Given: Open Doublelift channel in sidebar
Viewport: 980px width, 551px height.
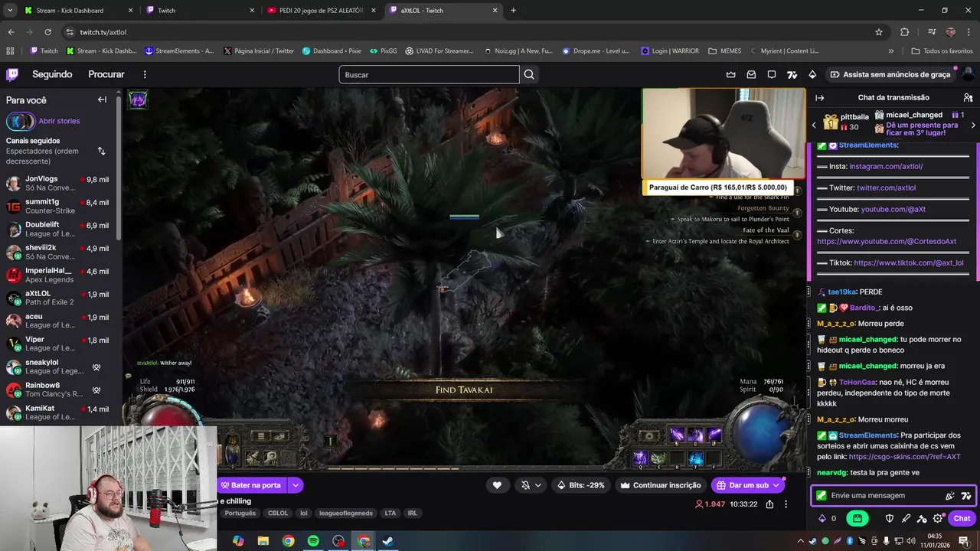Looking at the screenshot, I should pos(60,229).
